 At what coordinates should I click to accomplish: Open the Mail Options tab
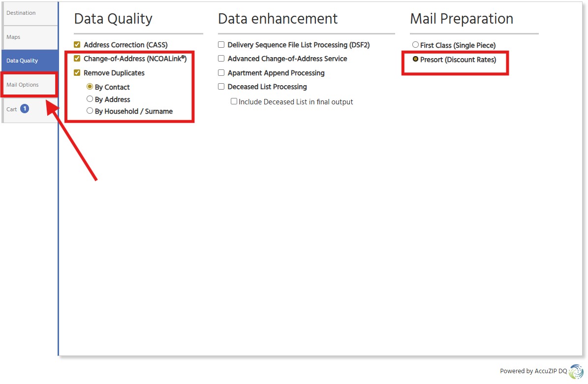pos(22,85)
